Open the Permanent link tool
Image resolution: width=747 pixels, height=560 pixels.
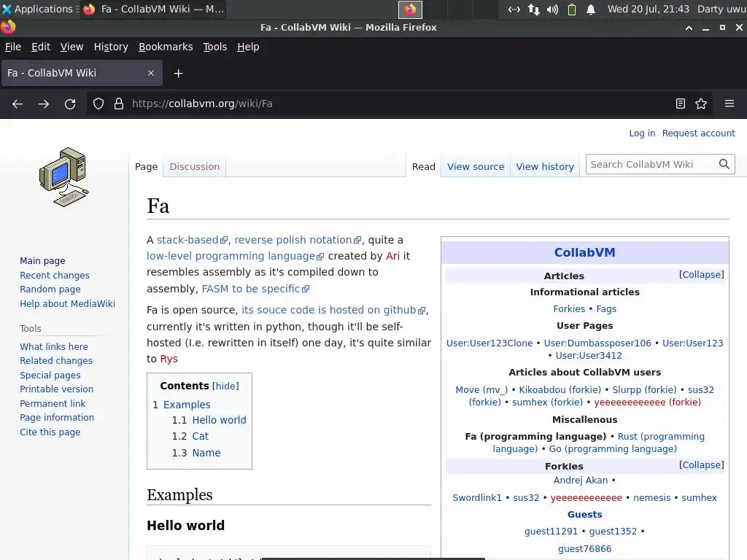coord(53,404)
